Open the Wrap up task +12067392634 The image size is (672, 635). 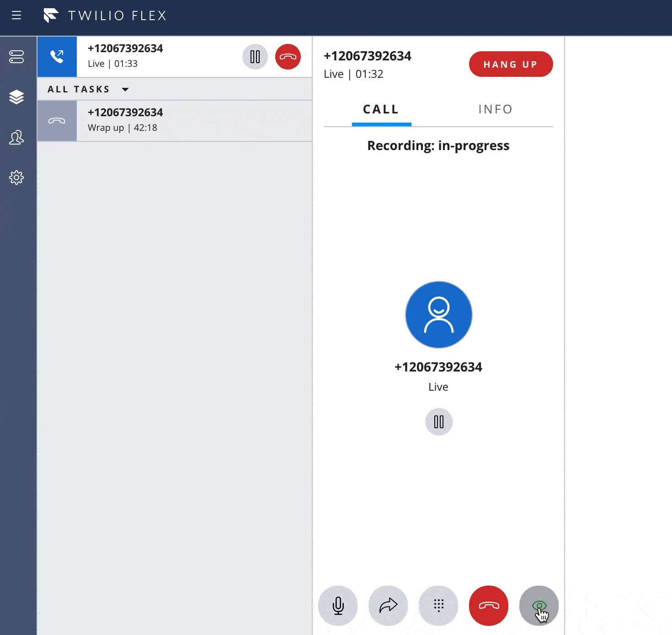(x=175, y=121)
